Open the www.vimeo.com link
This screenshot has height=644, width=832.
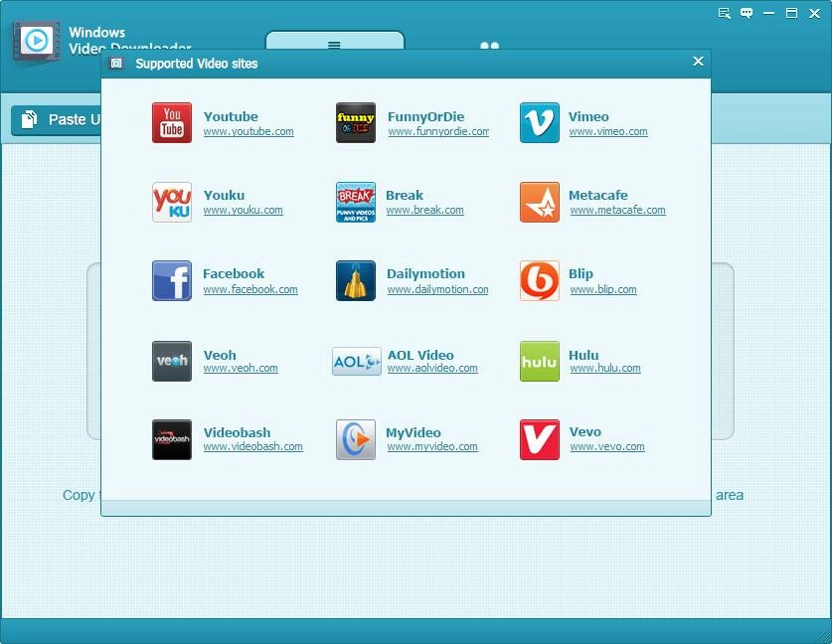pos(608,131)
